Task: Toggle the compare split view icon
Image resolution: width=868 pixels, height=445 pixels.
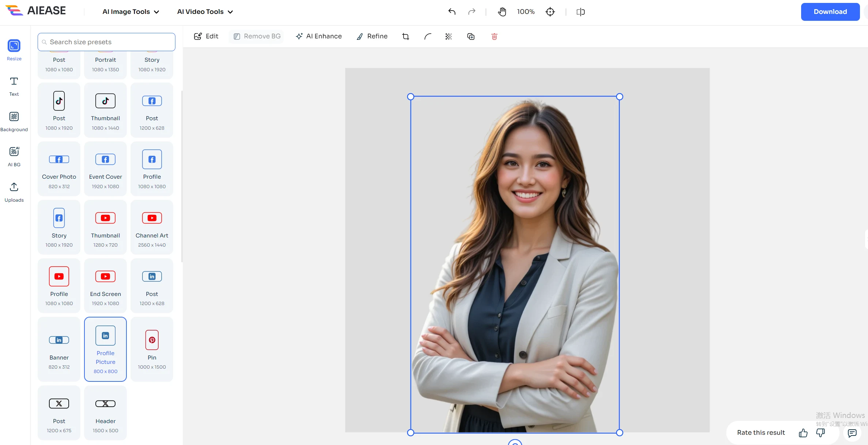Action: (580, 12)
